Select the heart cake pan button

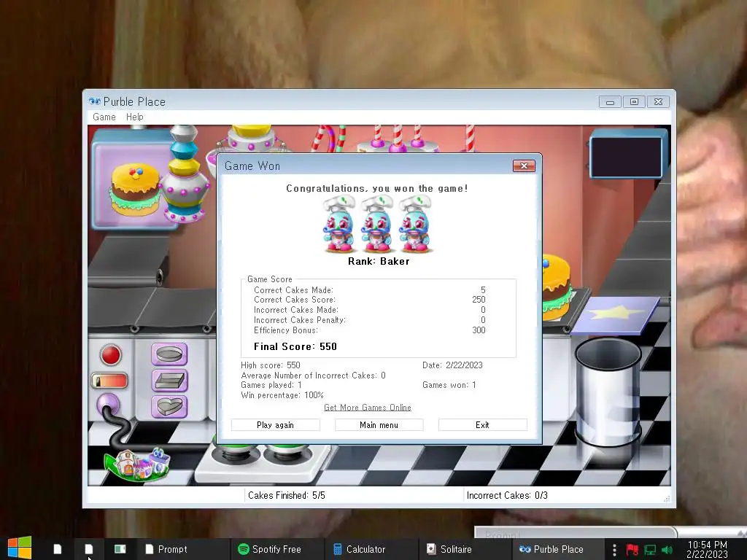click(x=169, y=407)
